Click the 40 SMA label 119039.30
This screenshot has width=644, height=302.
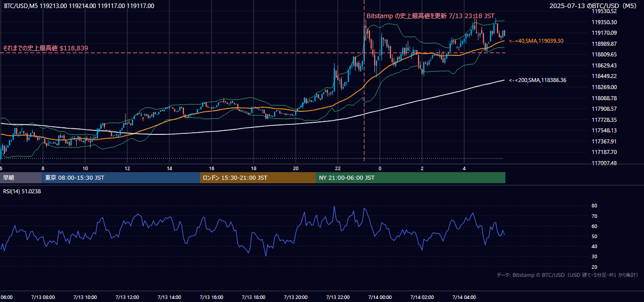click(536, 41)
